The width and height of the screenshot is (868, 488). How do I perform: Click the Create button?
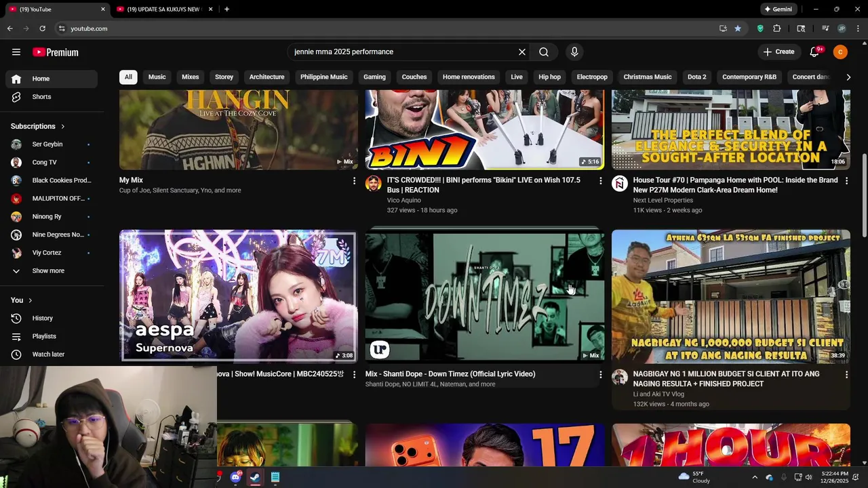click(778, 52)
